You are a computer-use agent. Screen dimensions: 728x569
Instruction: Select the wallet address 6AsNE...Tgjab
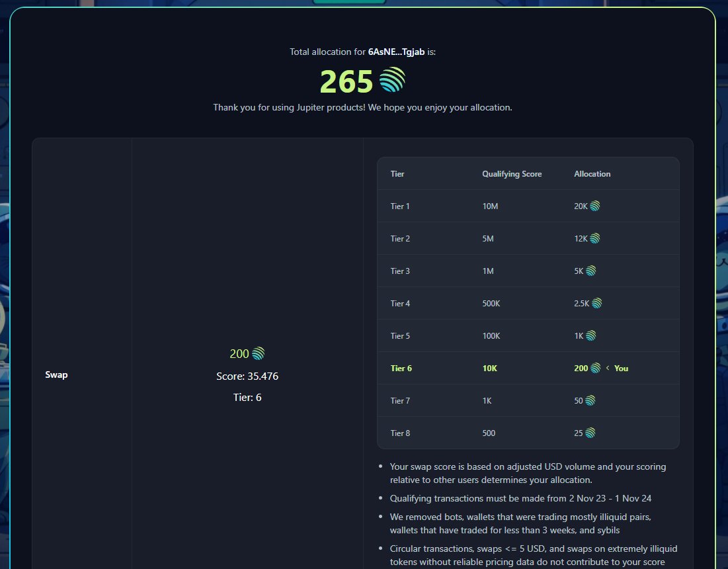[396, 52]
